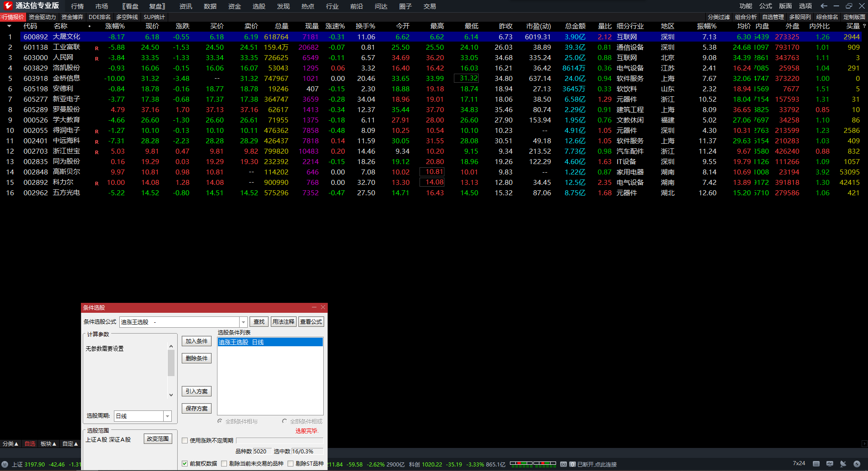Open 分类过滤 toolbar button
Screen dimensions: 868x471
(x=719, y=17)
